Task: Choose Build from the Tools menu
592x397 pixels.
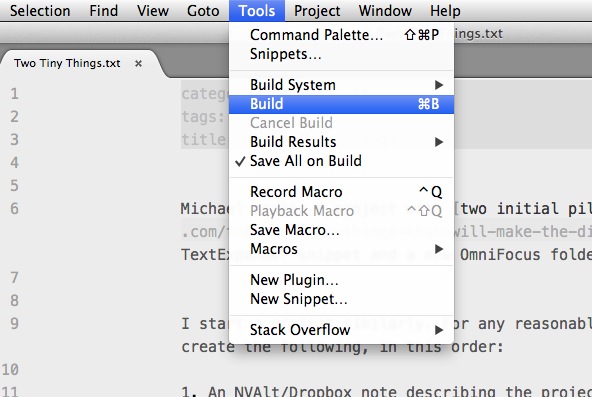Action: 341,104
